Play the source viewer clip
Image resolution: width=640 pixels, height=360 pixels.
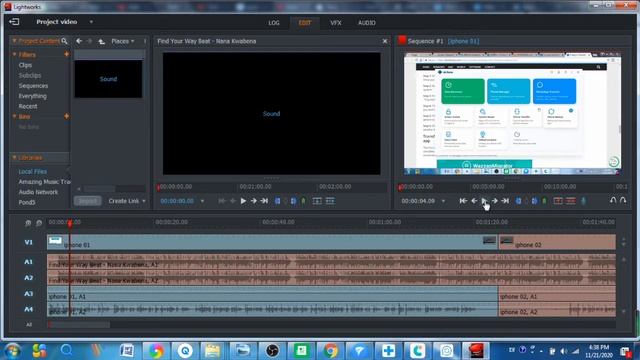coord(243,201)
